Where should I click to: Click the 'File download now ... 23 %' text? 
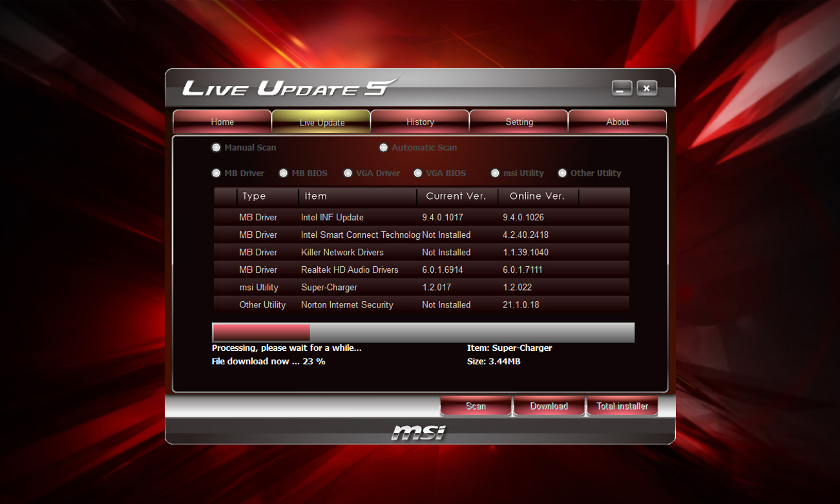(269, 361)
